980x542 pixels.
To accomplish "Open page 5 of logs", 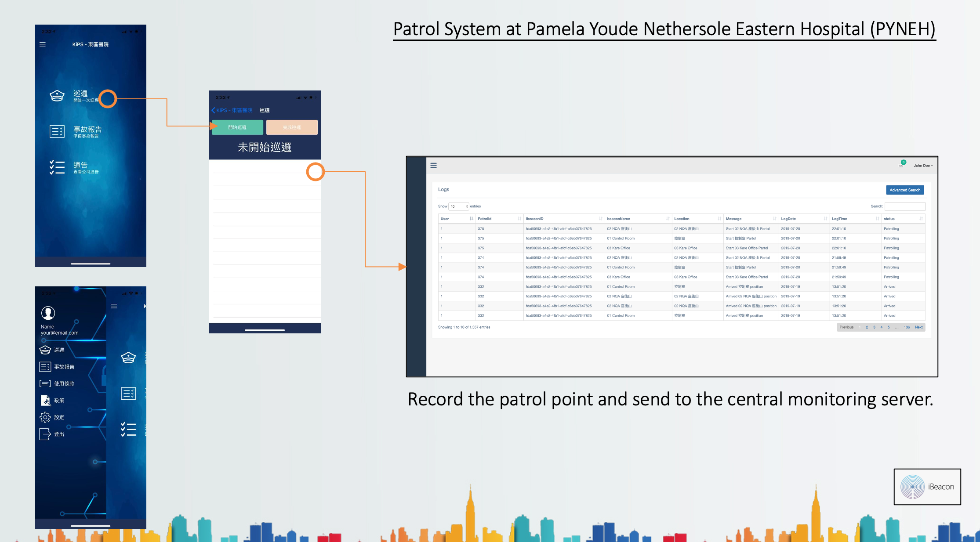I will [889, 327].
